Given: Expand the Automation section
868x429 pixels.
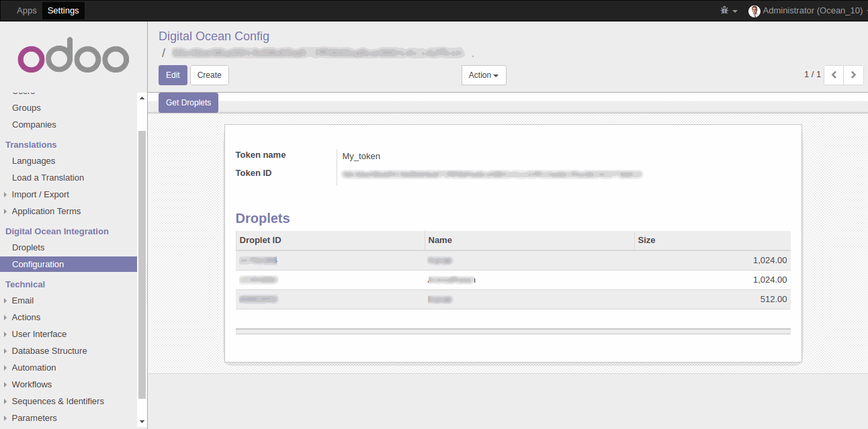Looking at the screenshot, I should click(x=34, y=368).
